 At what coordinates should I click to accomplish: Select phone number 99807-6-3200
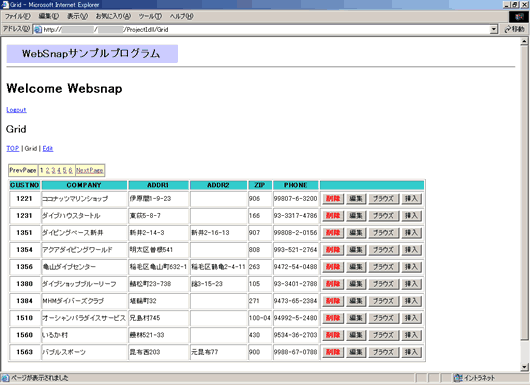296,199
